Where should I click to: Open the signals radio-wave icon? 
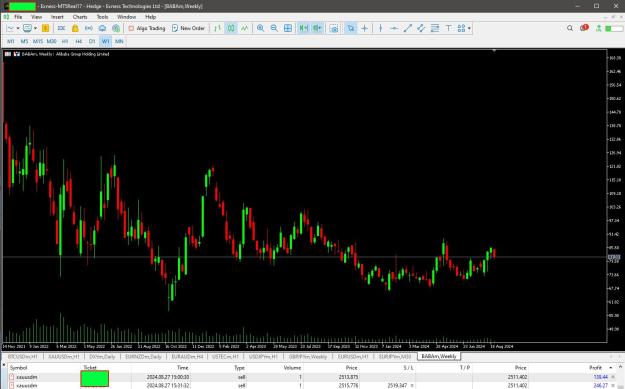[x=88, y=28]
